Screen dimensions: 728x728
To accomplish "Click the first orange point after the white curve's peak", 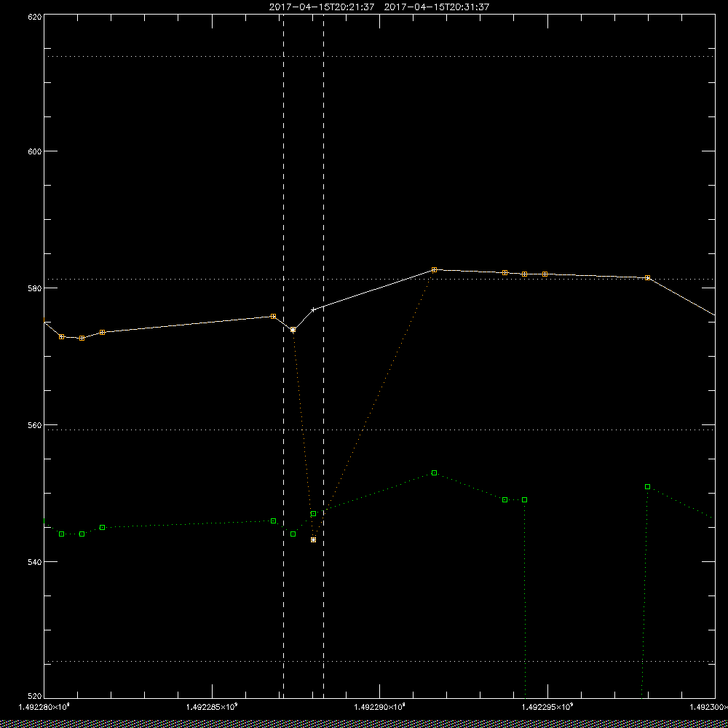I will (x=505, y=272).
